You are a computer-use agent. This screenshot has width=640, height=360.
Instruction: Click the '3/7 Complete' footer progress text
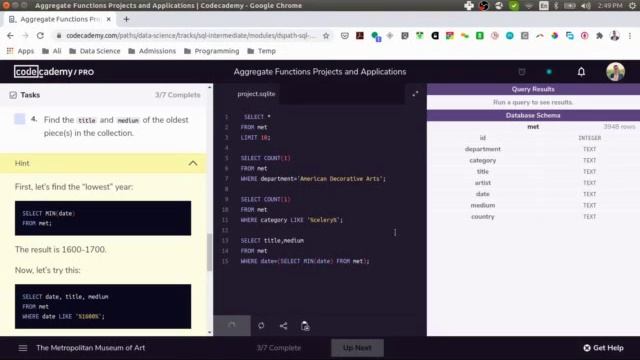pos(279,348)
